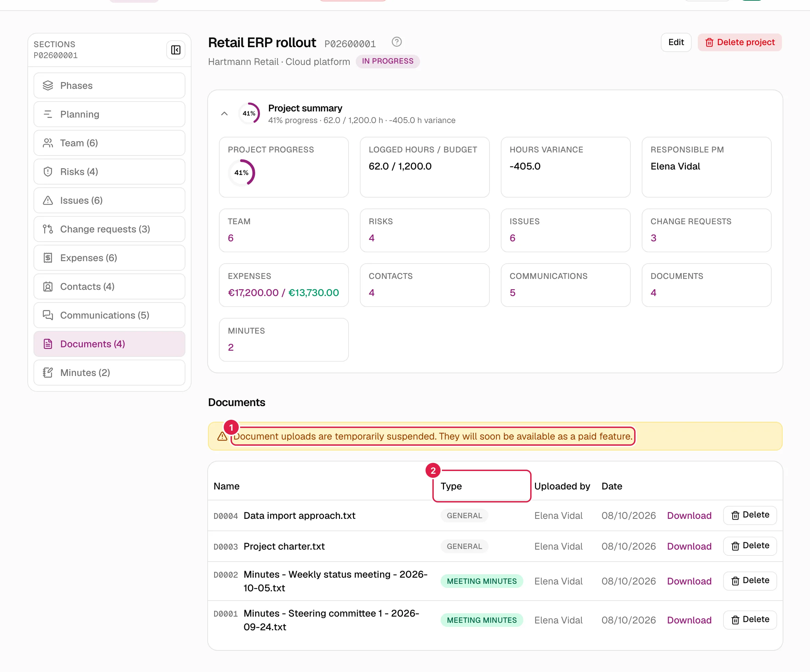Click the Risks shield icon in sidebar
Viewport: 810px width, 672px height.
[48, 172]
